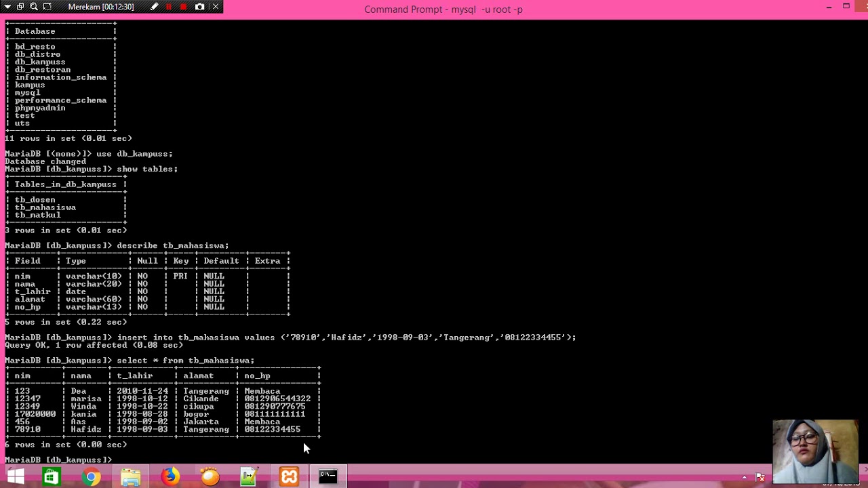
Task: Click the recorder magnifier zoom icon
Action: (33, 7)
